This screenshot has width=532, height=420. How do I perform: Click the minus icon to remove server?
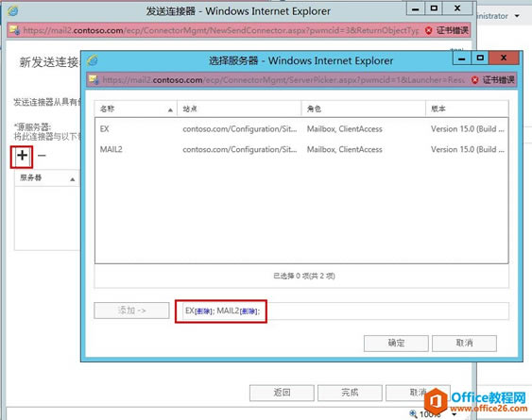click(x=42, y=156)
